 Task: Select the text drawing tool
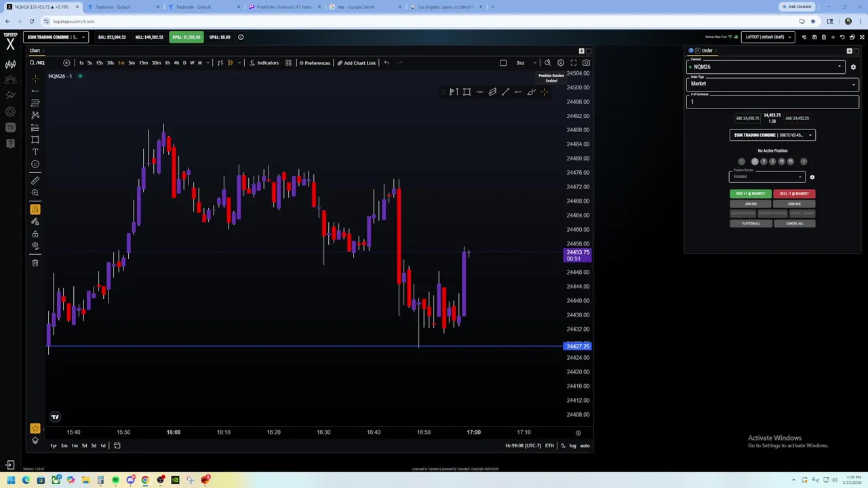pyautogui.click(x=35, y=152)
